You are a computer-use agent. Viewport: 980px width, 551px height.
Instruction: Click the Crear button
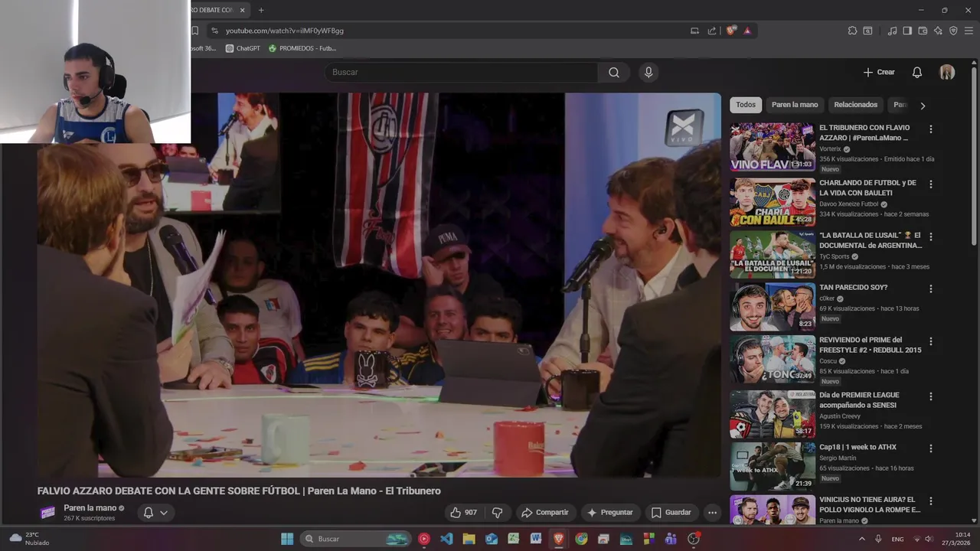879,72
